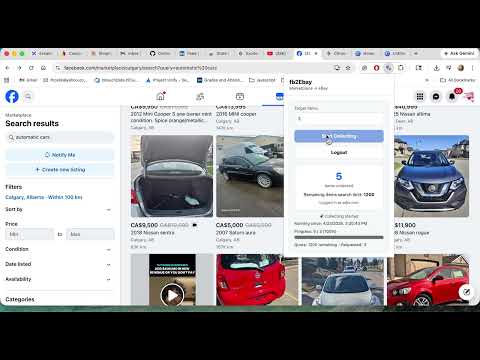Click the Opera extension icon in toolbar
The height and width of the screenshot is (360, 480).
[x=376, y=68]
